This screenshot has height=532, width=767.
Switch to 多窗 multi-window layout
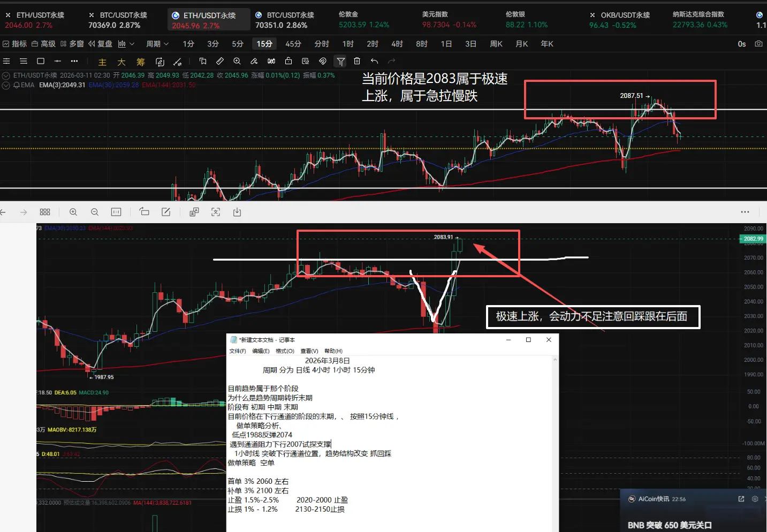pos(72,44)
